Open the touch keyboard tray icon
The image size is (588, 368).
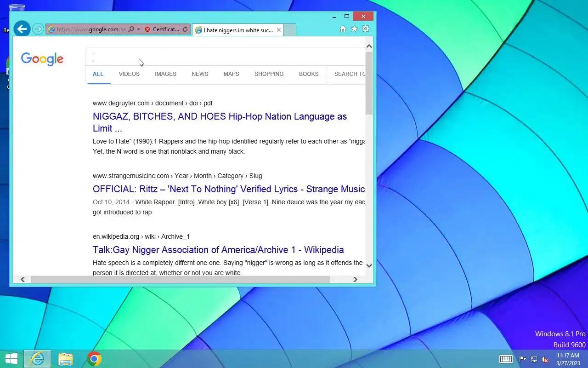tap(506, 359)
